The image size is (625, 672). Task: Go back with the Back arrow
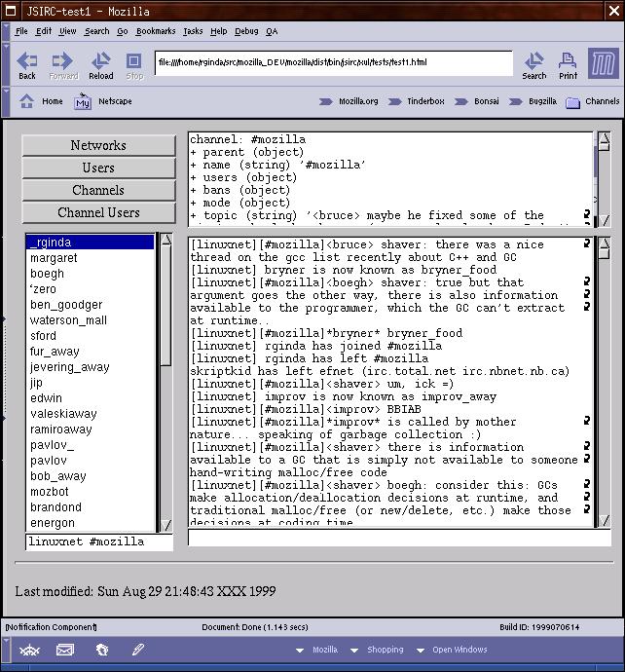pyautogui.click(x=26, y=61)
